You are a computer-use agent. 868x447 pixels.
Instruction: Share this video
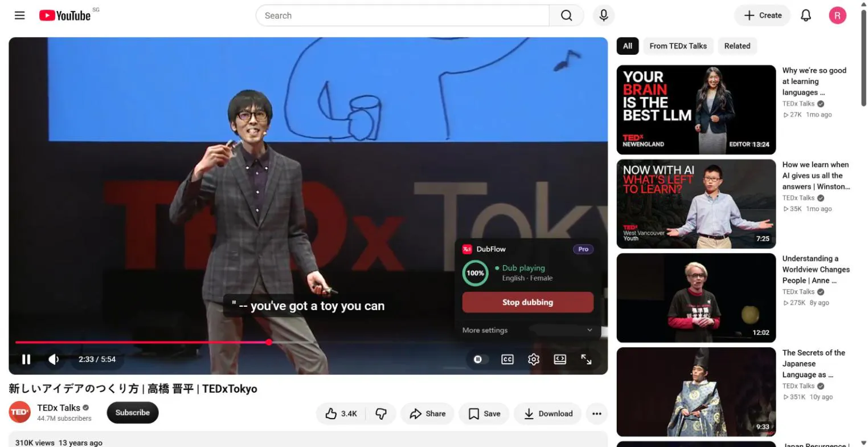pyautogui.click(x=427, y=414)
